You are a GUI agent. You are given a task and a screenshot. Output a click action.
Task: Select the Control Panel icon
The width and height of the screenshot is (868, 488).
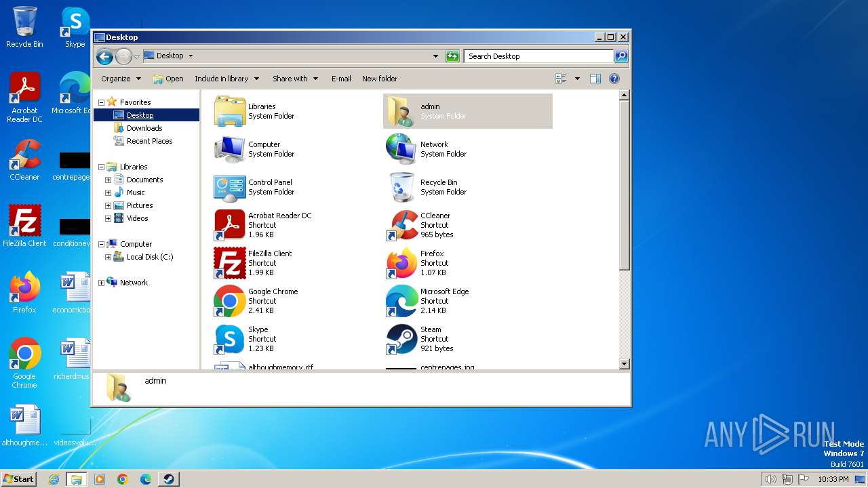click(230, 187)
